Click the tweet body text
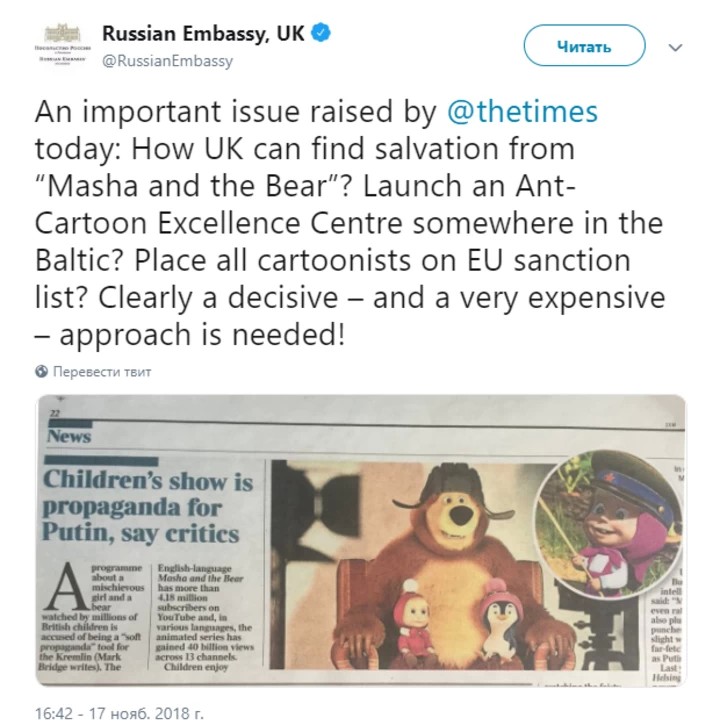The height and width of the screenshot is (725, 720). [350, 223]
